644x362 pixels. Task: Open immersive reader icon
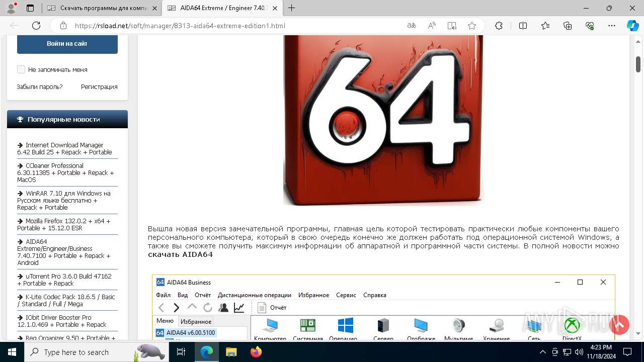[x=452, y=26]
